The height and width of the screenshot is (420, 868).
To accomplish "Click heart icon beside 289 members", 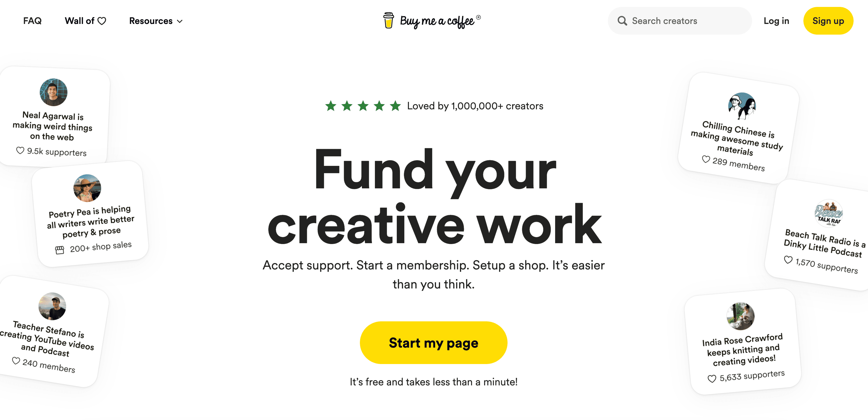I will click(706, 159).
